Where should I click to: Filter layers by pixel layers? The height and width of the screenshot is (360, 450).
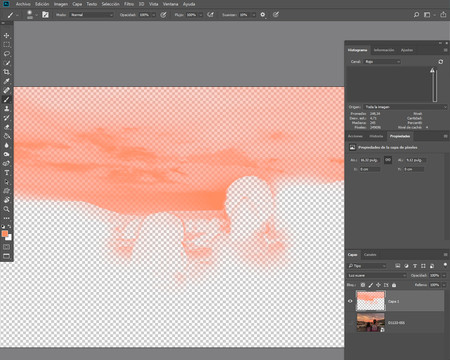[398, 266]
